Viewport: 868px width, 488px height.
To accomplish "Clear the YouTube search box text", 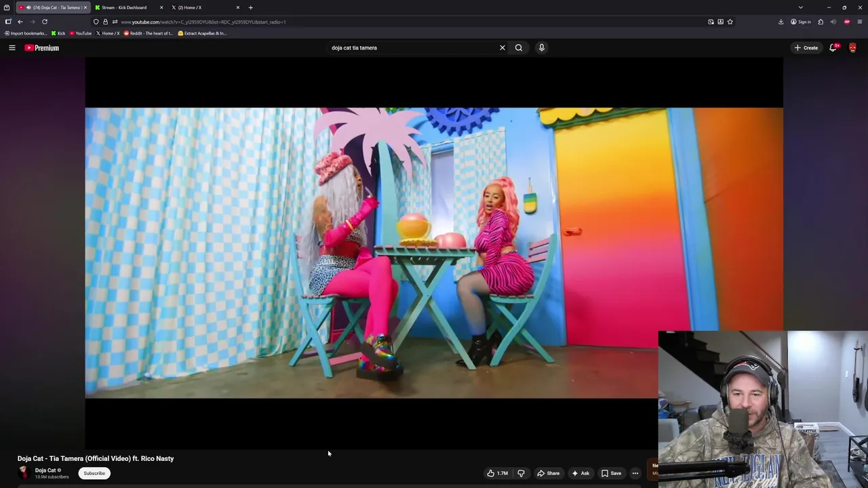I will [502, 47].
